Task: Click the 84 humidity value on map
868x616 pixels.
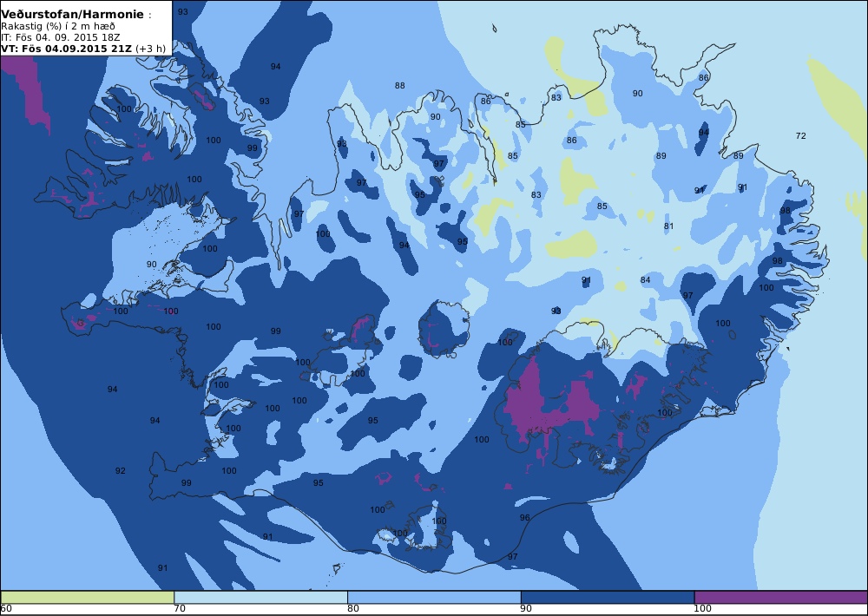Action: click(646, 280)
